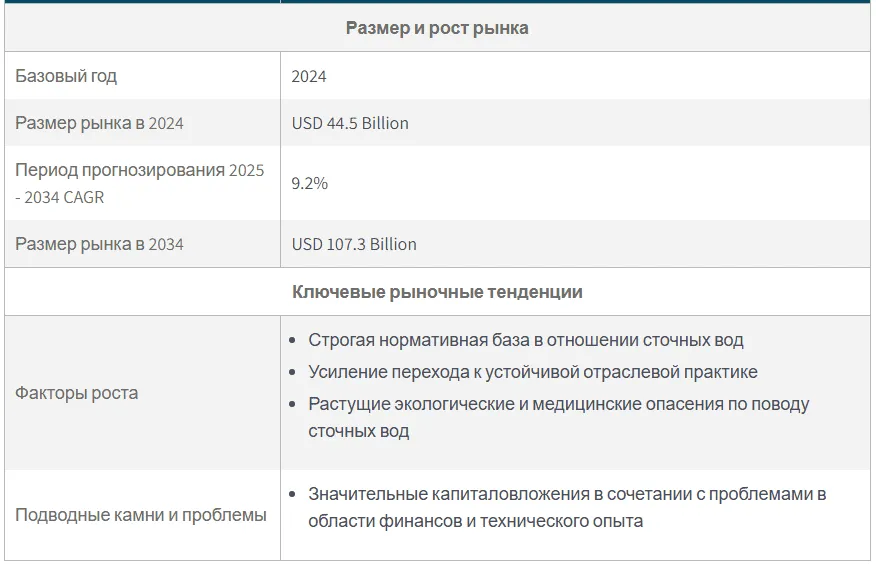Click the 'Размер и рост рынка' section header
The image size is (876, 567).
point(437,28)
